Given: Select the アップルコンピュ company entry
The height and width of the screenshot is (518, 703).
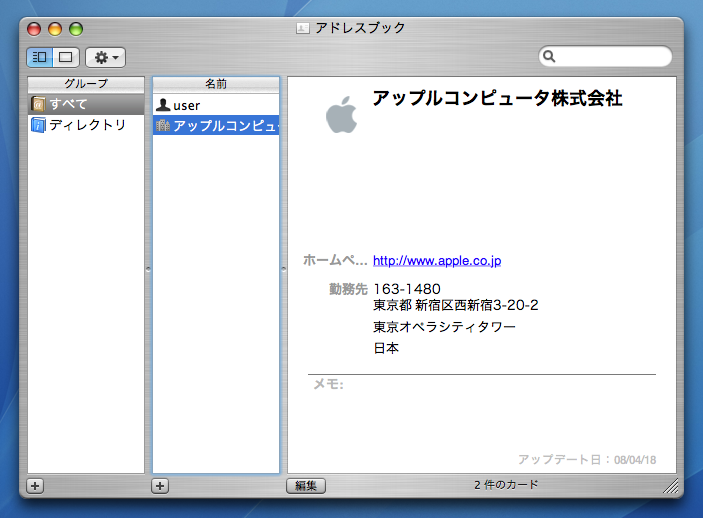Looking at the screenshot, I should pos(216,125).
